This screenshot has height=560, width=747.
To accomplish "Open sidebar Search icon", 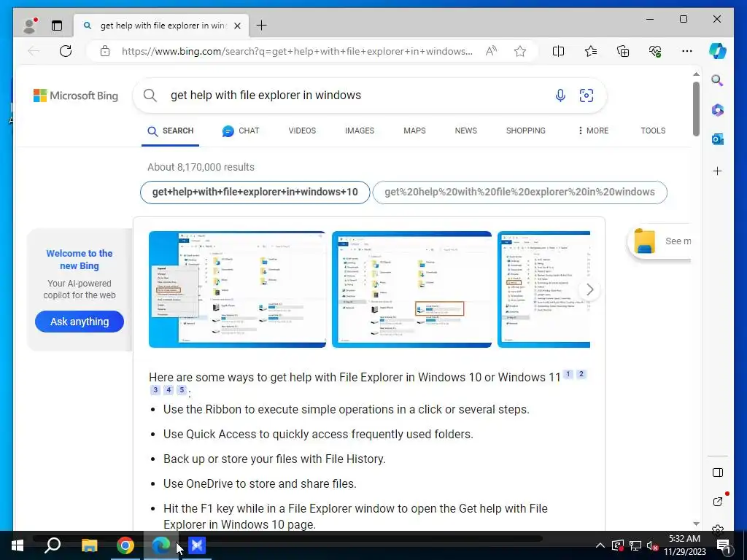I will [718, 80].
